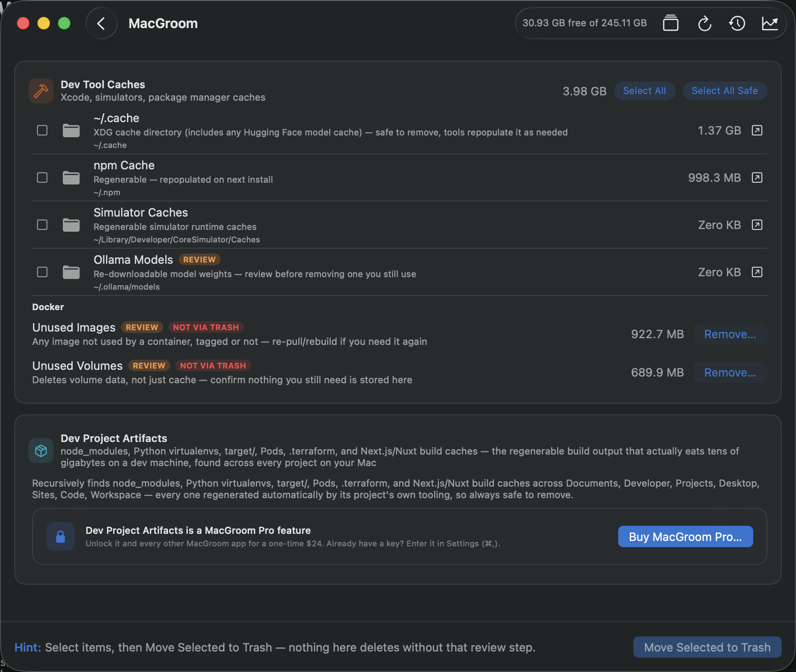This screenshot has height=672, width=796.
Task: Click the Ollama Models folder icon
Action: 71,272
